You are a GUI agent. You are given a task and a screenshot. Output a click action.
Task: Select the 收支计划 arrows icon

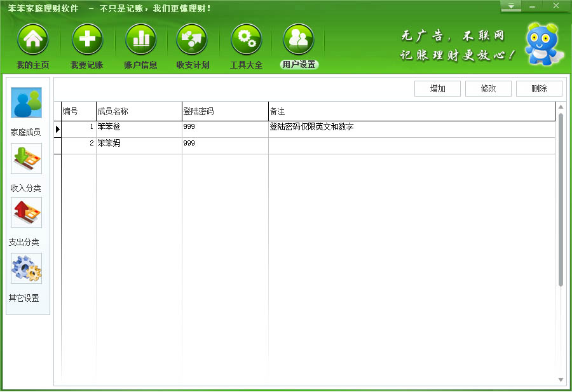click(x=192, y=39)
